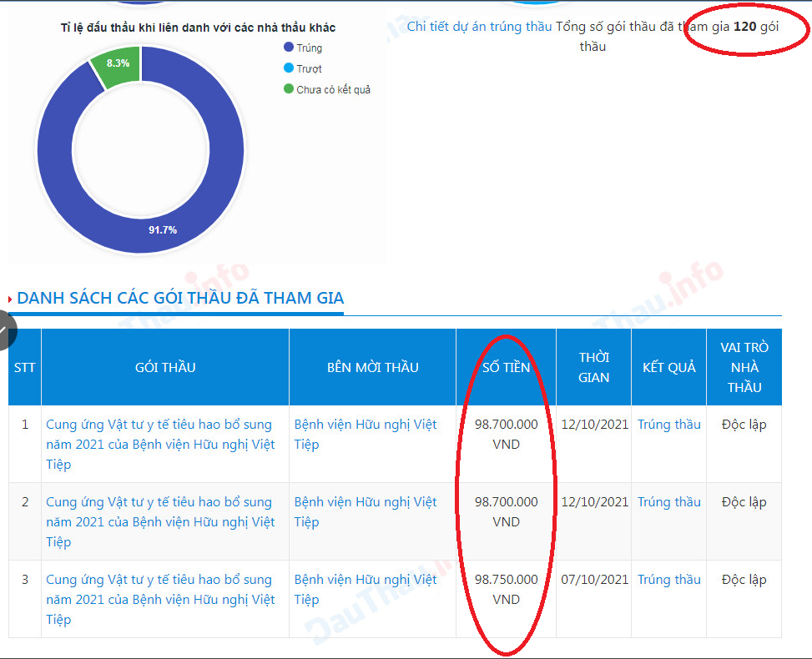Click the KẾT QUẢ column header

coord(668,367)
